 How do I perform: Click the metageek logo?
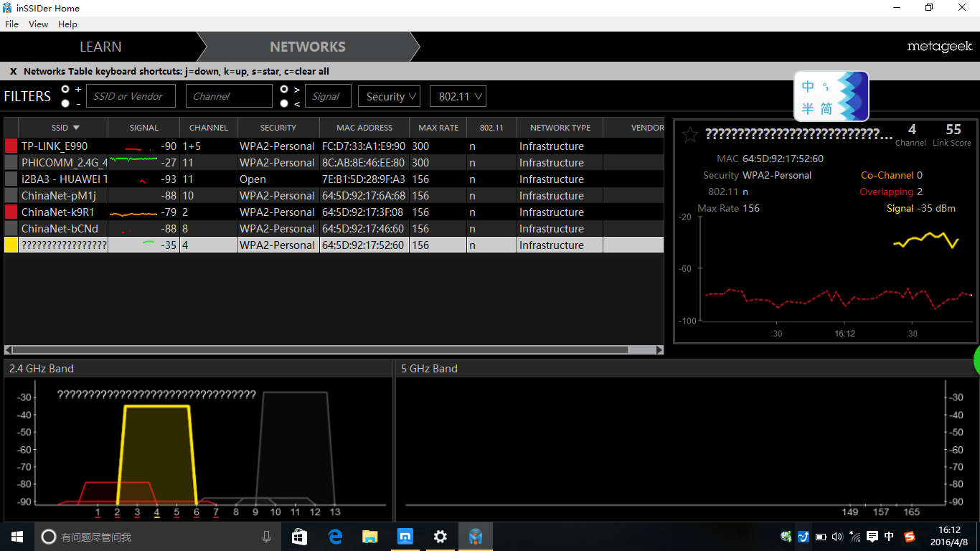940,47
